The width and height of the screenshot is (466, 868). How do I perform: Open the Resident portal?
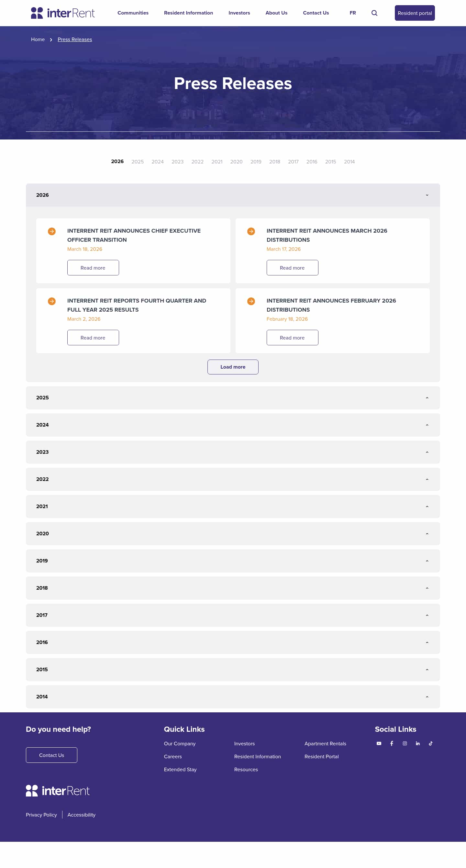[415, 13]
